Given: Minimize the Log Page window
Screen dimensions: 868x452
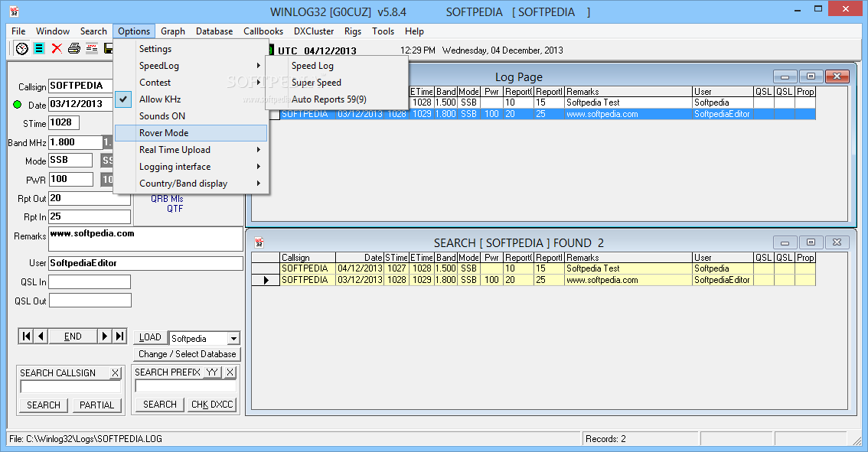Looking at the screenshot, I should point(785,76).
